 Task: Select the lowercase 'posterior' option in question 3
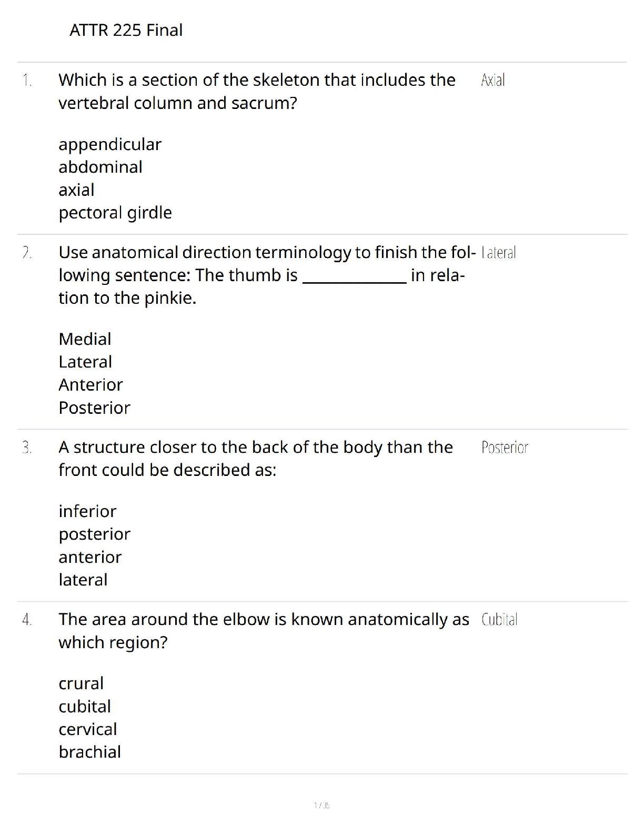click(x=94, y=534)
